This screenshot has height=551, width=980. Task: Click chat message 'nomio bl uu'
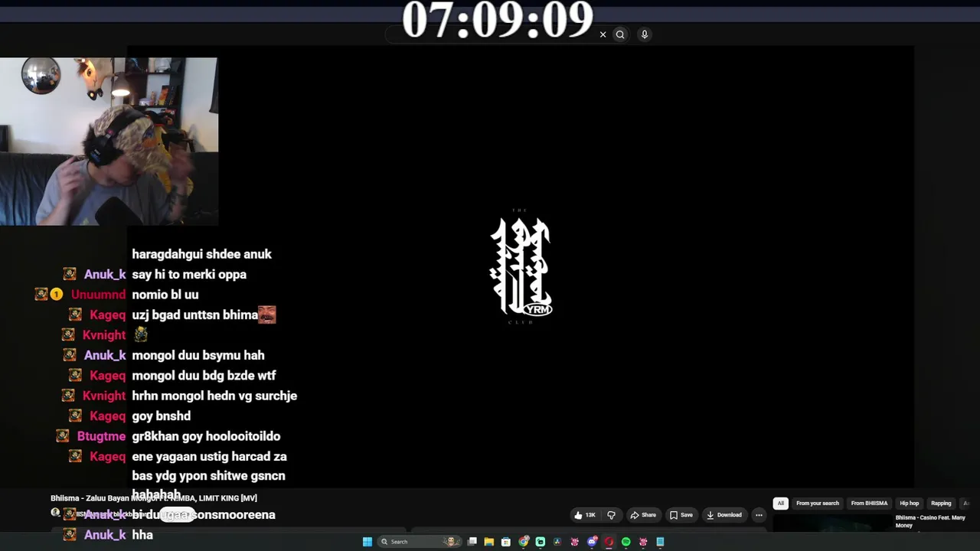tap(165, 295)
